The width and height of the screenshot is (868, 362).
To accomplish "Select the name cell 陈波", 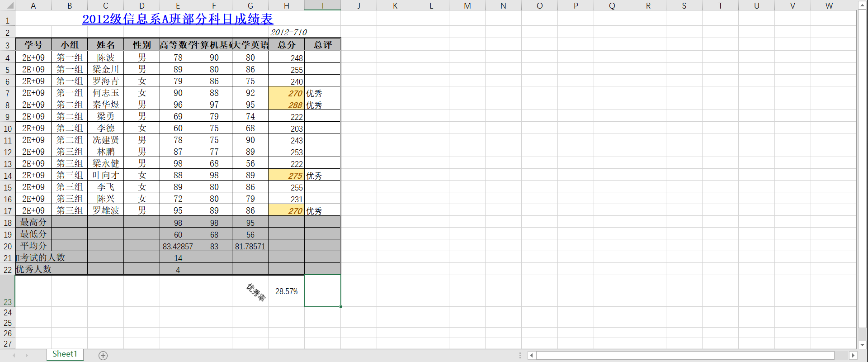I will (105, 57).
